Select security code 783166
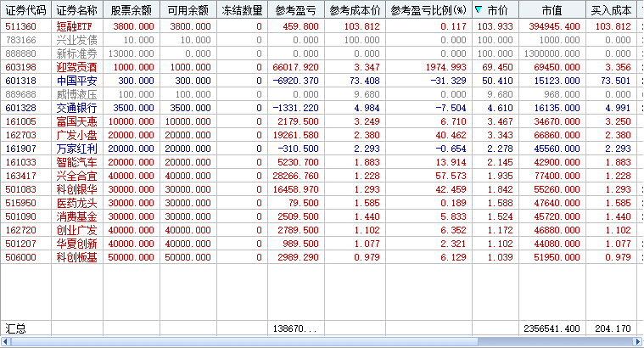This screenshot has width=644, height=348. coord(21,40)
